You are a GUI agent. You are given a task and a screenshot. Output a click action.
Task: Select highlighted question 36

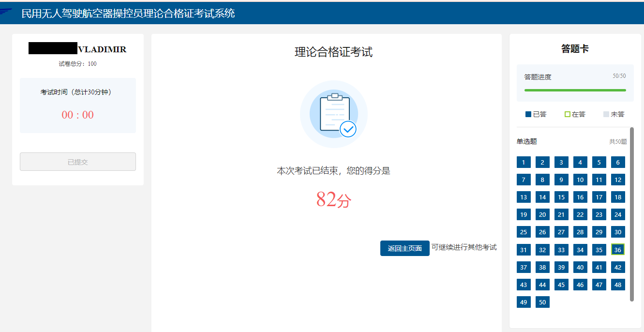point(618,250)
